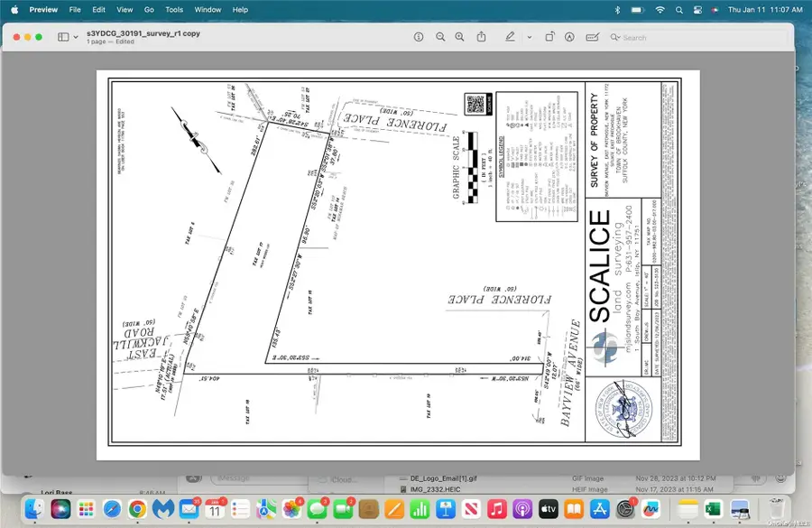
Task: Select DE_Logo_Email[1].gif in the file list
Action: 442,479
